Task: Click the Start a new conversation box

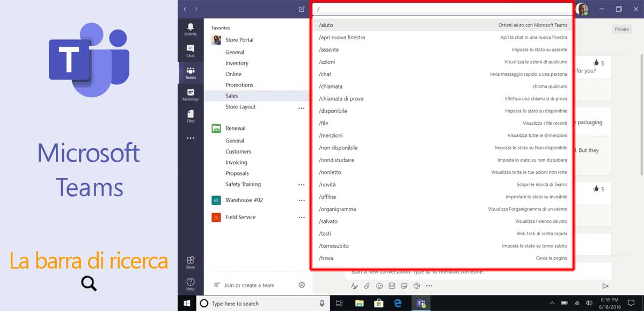Action: point(478,272)
